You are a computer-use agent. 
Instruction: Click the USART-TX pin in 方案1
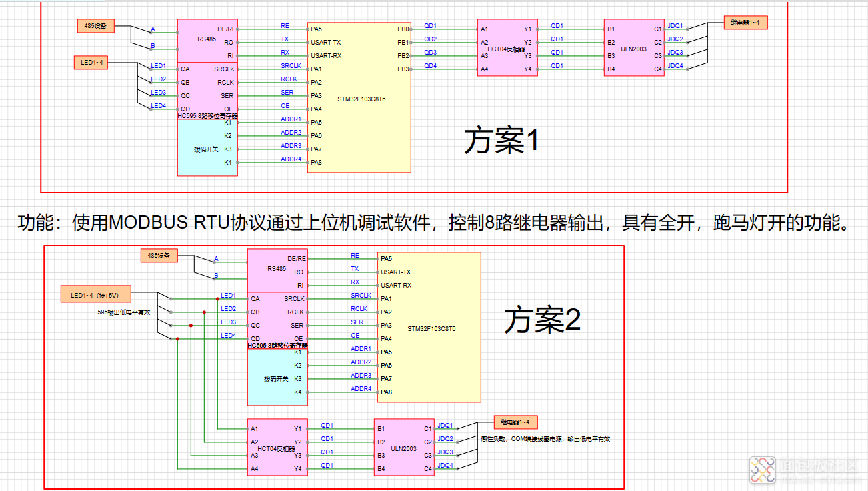pyautogui.click(x=326, y=43)
